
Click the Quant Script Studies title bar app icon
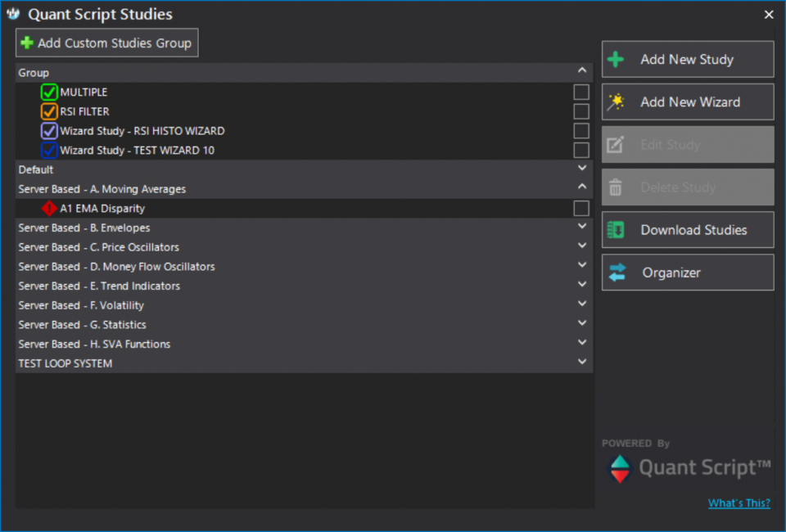13,14
